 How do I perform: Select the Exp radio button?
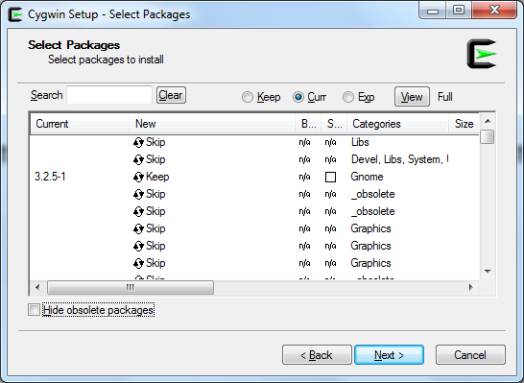coord(348,97)
